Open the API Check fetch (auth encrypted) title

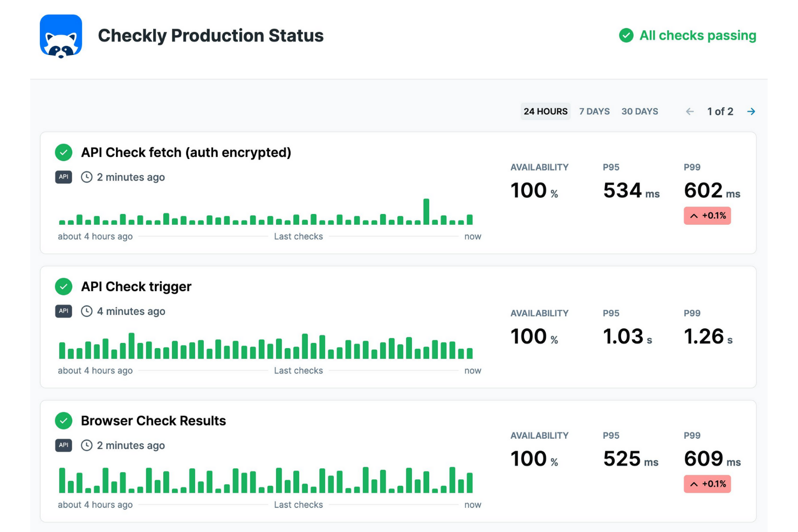pos(186,153)
